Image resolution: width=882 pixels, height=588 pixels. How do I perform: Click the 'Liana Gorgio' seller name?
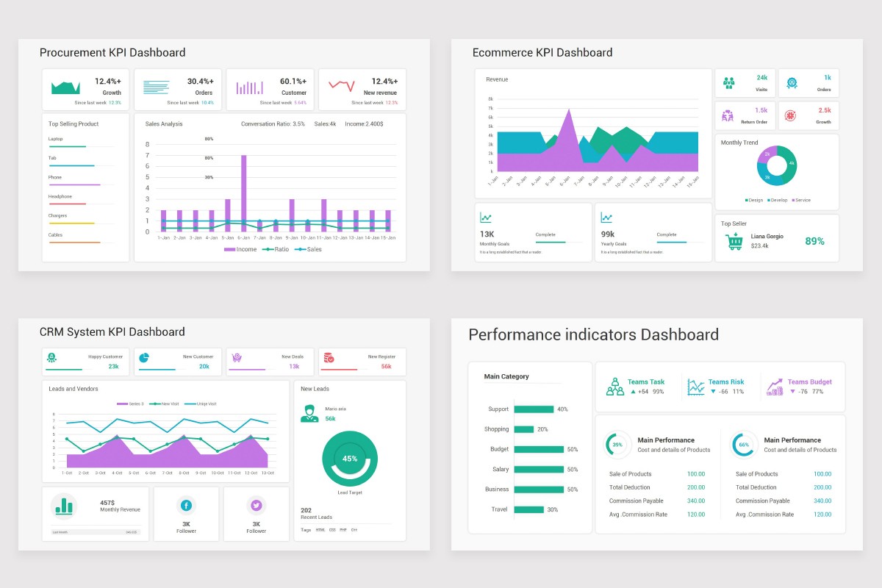(x=767, y=237)
